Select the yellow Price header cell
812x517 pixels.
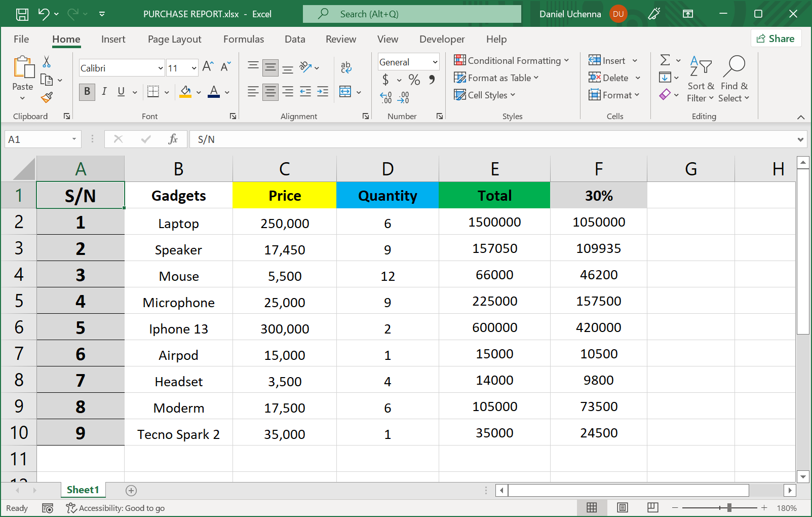pyautogui.click(x=285, y=196)
